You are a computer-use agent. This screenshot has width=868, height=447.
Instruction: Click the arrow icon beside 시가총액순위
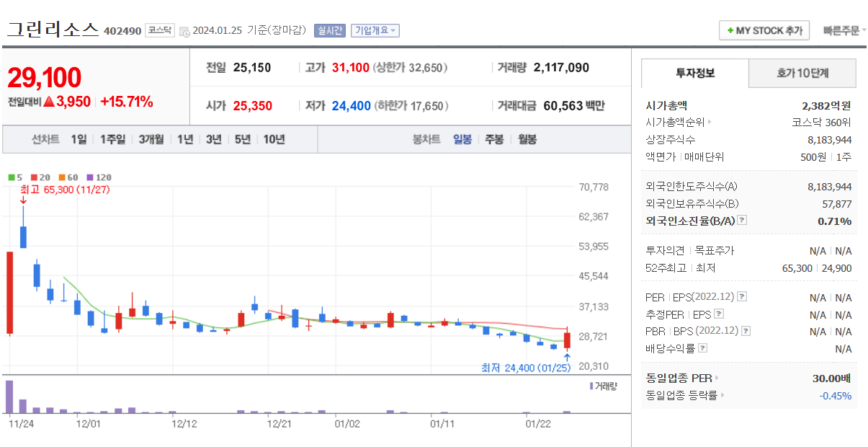710,123
